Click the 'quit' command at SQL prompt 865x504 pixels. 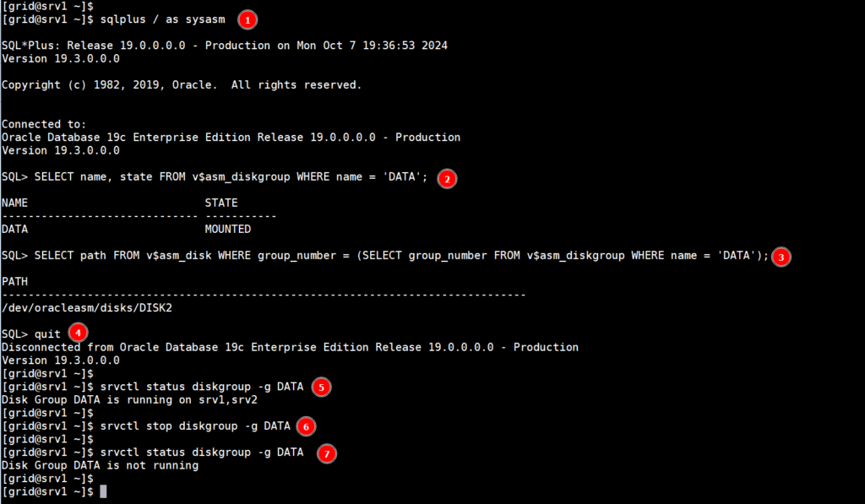tap(47, 334)
